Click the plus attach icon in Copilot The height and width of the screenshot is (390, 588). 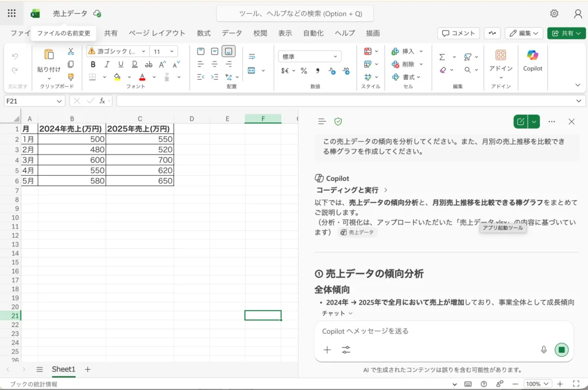click(x=327, y=350)
